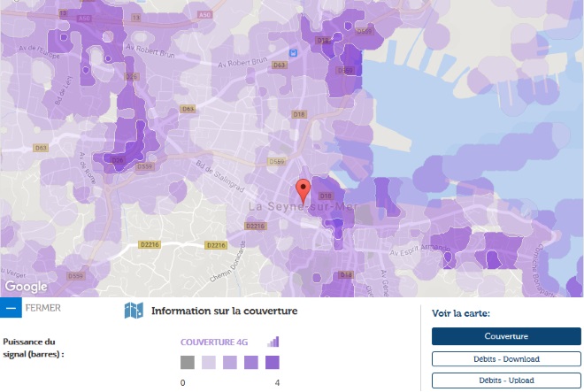Click the signal bars icon beside COUVERTURE 4G
The width and height of the screenshot is (584, 392).
(273, 342)
